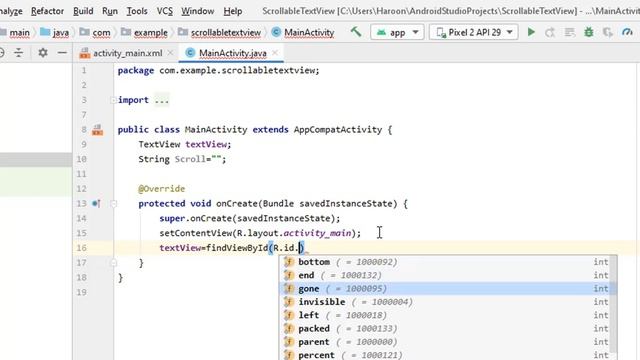Click the override gutter icon on line 13
The image size is (640, 360).
click(x=96, y=203)
